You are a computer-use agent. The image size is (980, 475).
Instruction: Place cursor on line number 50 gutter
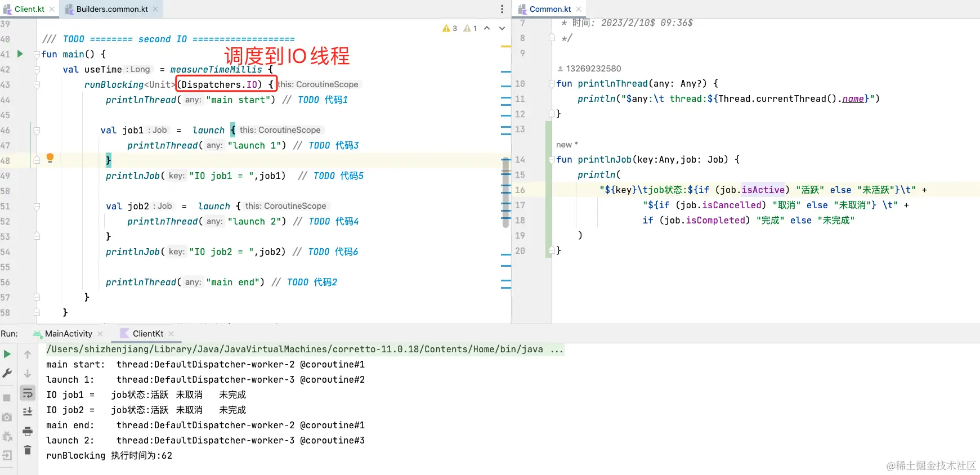pos(5,191)
